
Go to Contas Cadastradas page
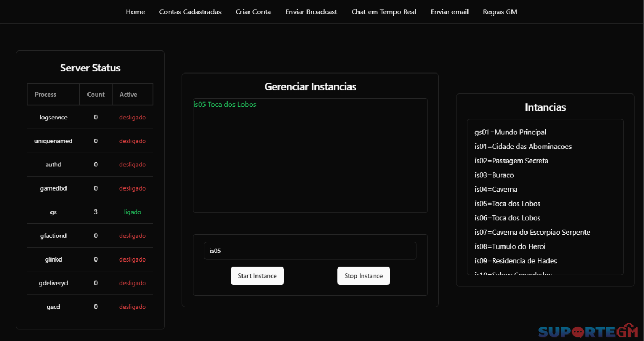coord(190,12)
